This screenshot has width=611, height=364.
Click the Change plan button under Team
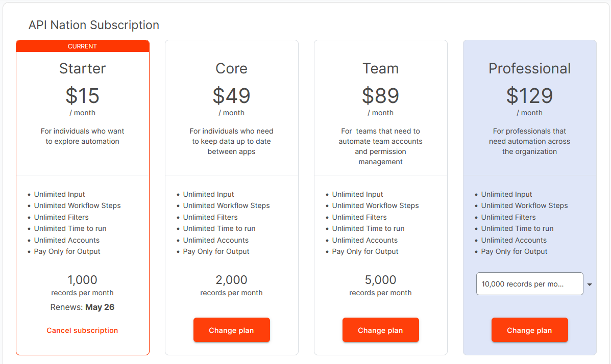(380, 330)
